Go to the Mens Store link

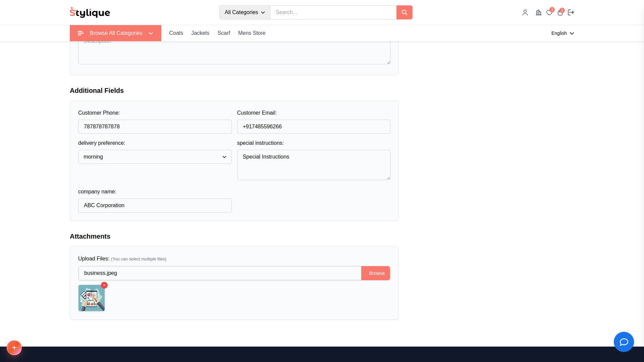[x=252, y=33]
